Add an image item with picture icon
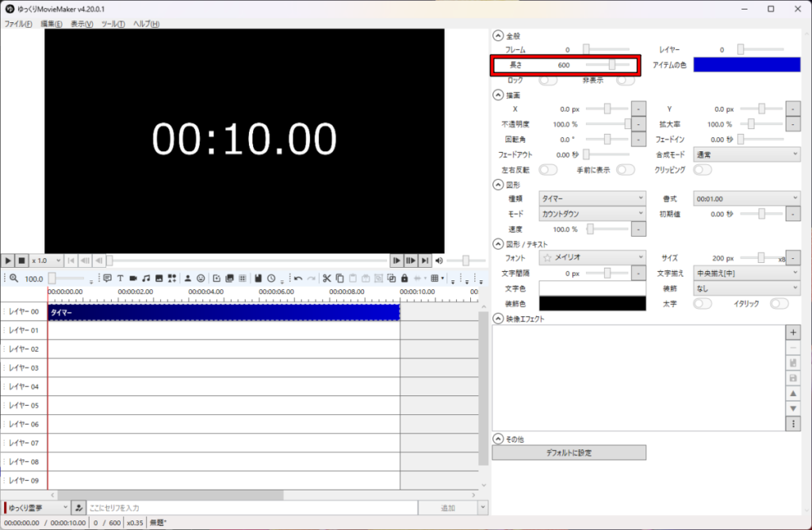The height and width of the screenshot is (530, 812). pos(159,278)
